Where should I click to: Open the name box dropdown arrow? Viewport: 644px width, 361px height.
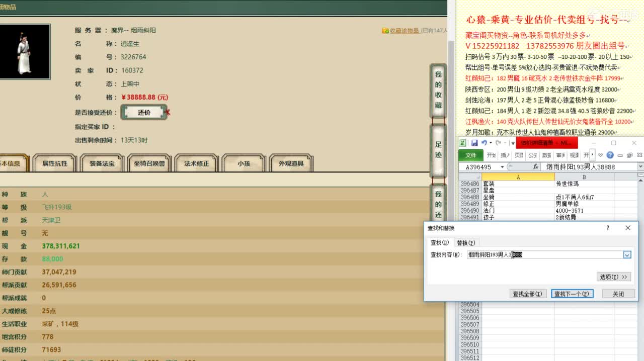pos(502,167)
